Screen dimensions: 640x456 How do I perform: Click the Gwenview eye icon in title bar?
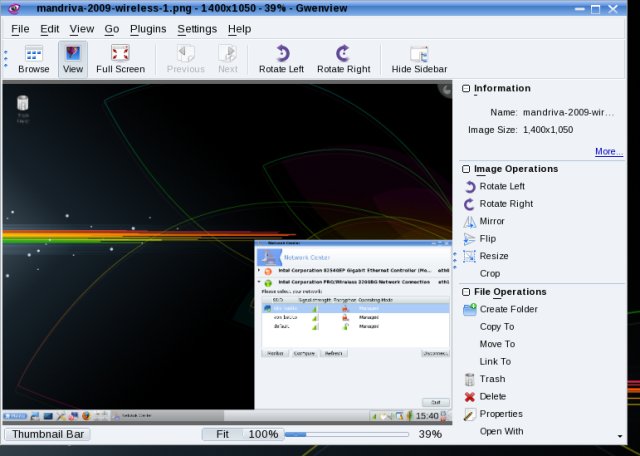tap(14, 8)
